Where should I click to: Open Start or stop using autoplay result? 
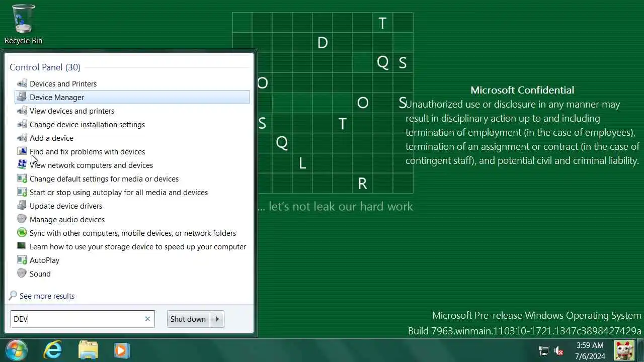[119, 192]
